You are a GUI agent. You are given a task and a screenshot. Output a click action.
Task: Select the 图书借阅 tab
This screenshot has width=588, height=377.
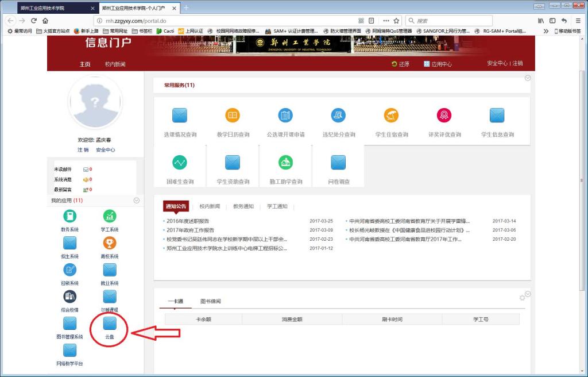pyautogui.click(x=210, y=301)
